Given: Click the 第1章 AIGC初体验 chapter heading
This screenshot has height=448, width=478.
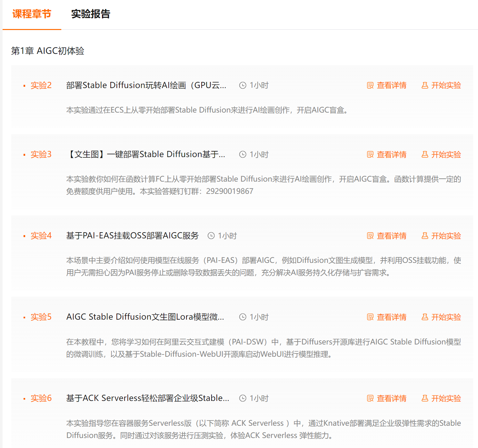Looking at the screenshot, I should pos(48,50).
